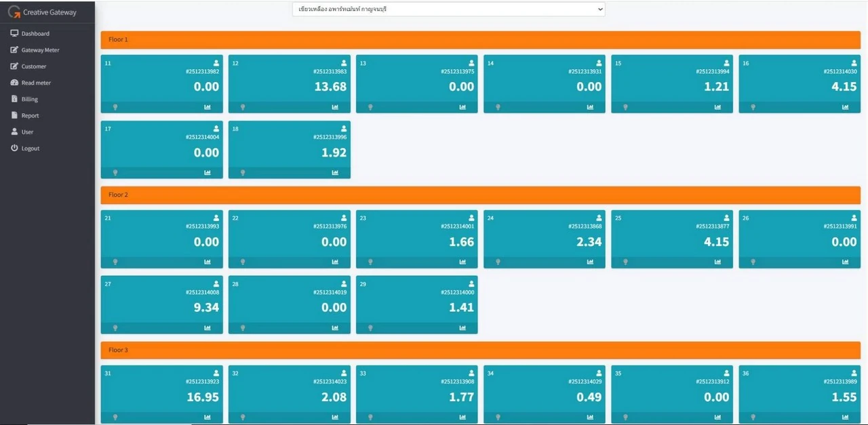Screen dimensions: 868x425
Task: Click meter ID #2512314008
Action: point(203,292)
